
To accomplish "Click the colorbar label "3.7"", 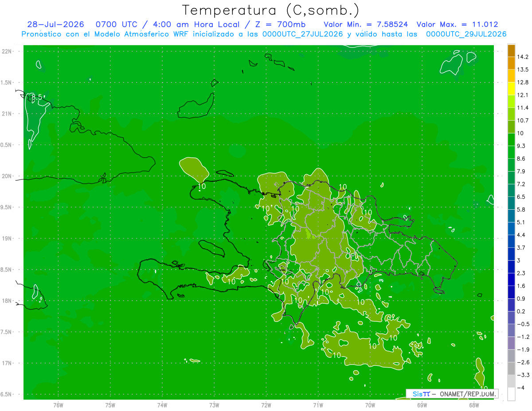I will pos(521,248).
